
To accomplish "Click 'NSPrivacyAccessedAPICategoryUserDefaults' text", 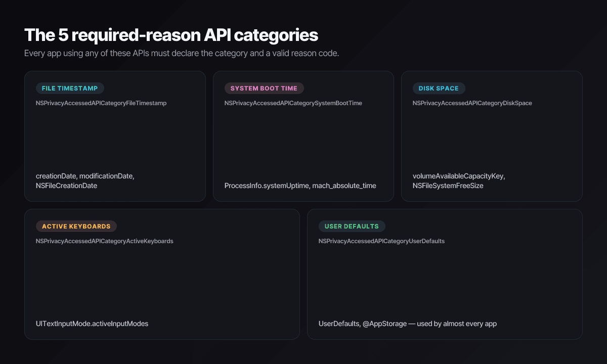I will [x=382, y=241].
